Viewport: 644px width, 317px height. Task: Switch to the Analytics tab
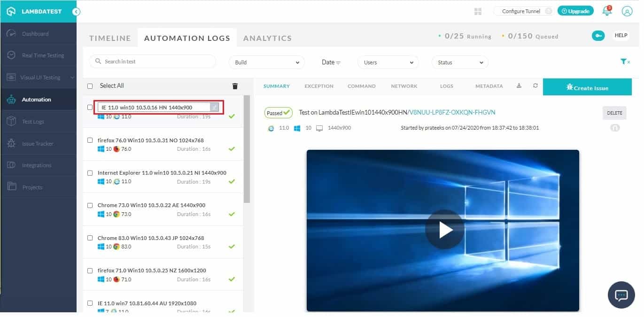tap(267, 38)
